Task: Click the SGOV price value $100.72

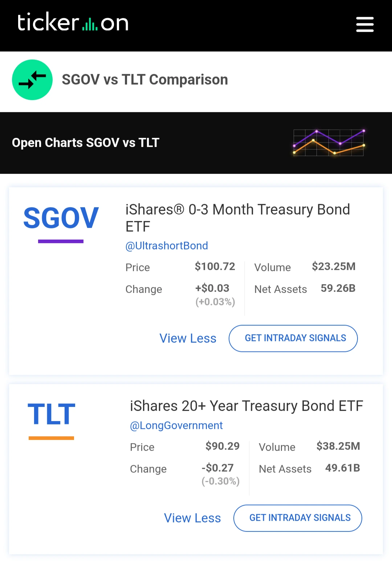Action: 215,266
